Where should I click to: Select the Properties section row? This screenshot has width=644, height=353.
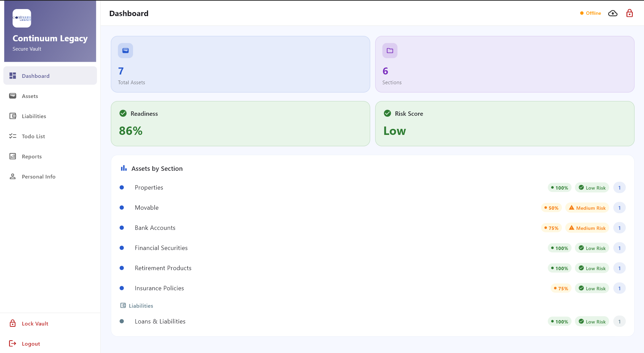(x=149, y=188)
